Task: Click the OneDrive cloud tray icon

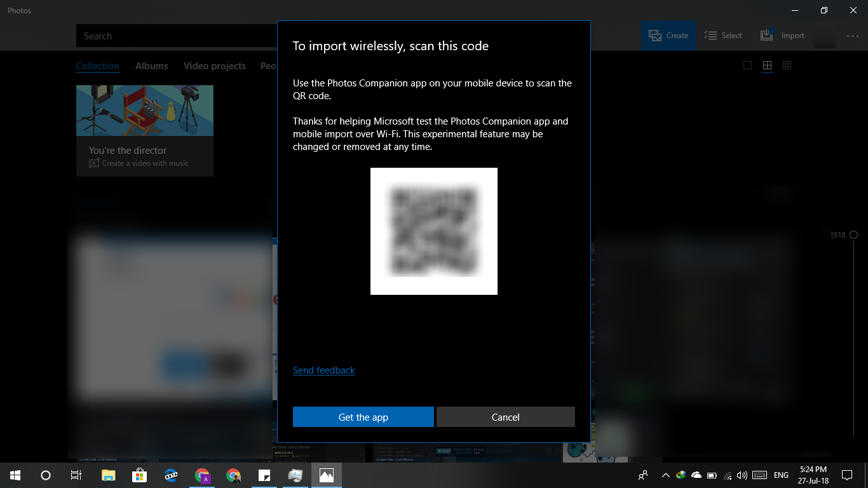Action: pos(696,475)
